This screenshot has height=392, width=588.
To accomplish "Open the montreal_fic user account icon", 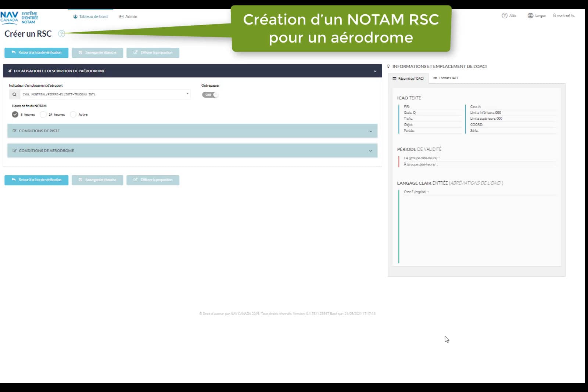I will tap(555, 16).
